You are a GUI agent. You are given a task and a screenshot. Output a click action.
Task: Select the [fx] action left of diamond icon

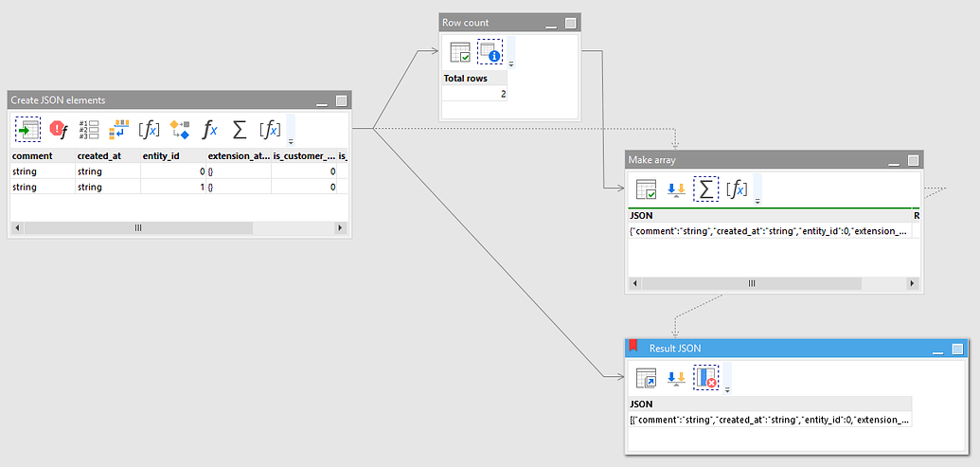[149, 130]
